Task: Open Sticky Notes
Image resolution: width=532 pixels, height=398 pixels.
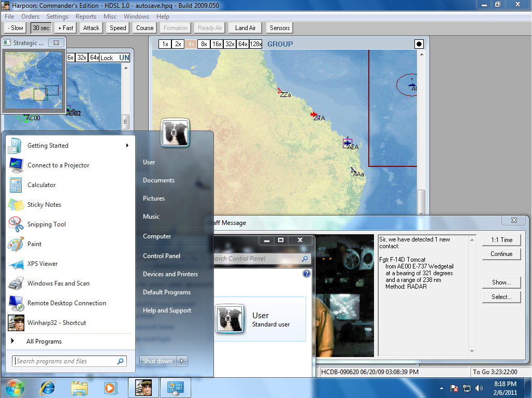Action: [69, 205]
